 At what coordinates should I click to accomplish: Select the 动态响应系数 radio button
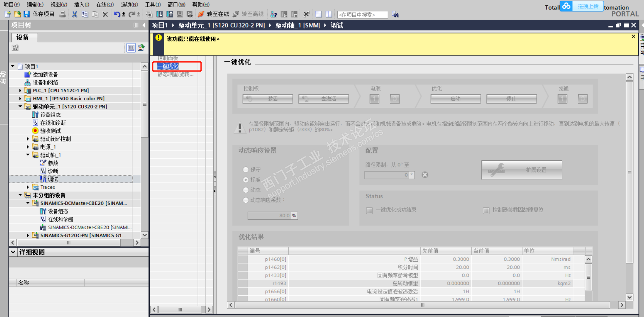point(246,200)
